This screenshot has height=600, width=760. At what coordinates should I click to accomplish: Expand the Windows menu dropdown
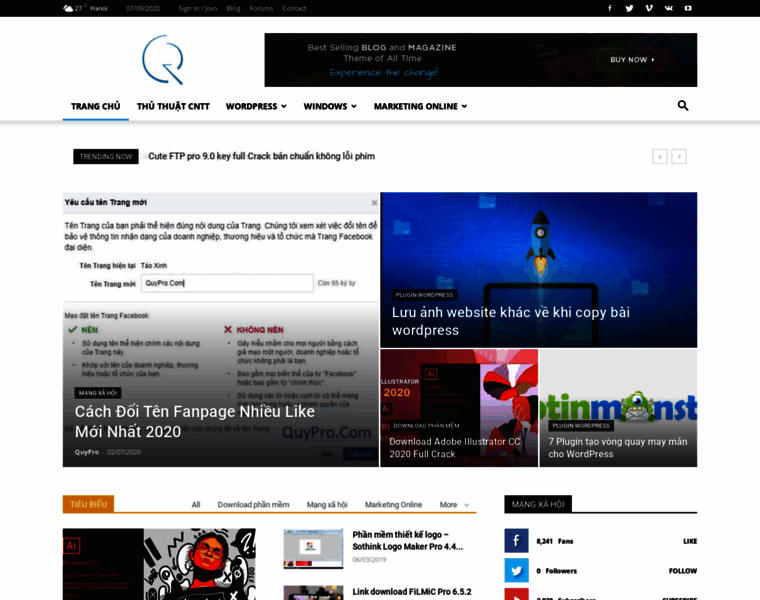click(330, 106)
